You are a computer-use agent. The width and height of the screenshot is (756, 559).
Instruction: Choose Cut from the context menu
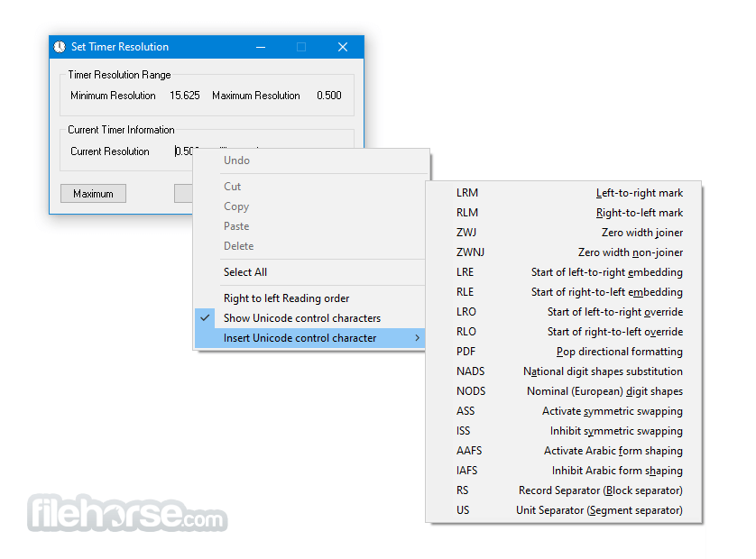[310, 187]
